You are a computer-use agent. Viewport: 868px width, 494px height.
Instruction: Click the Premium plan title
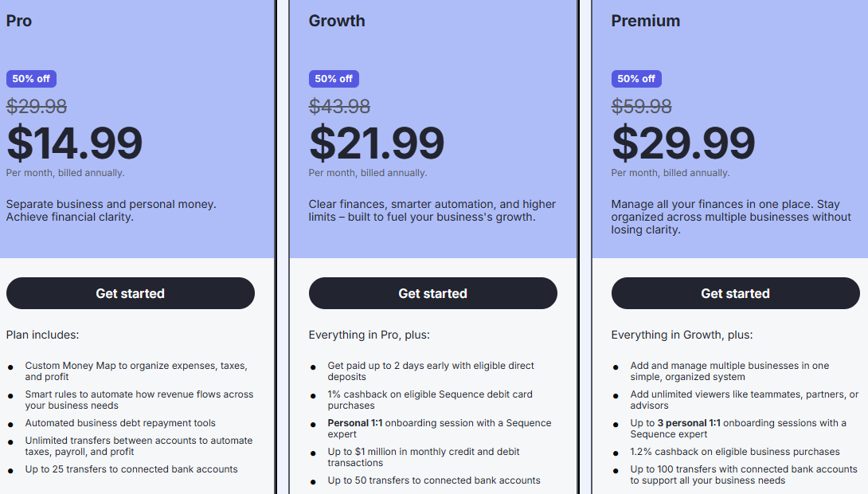(645, 21)
